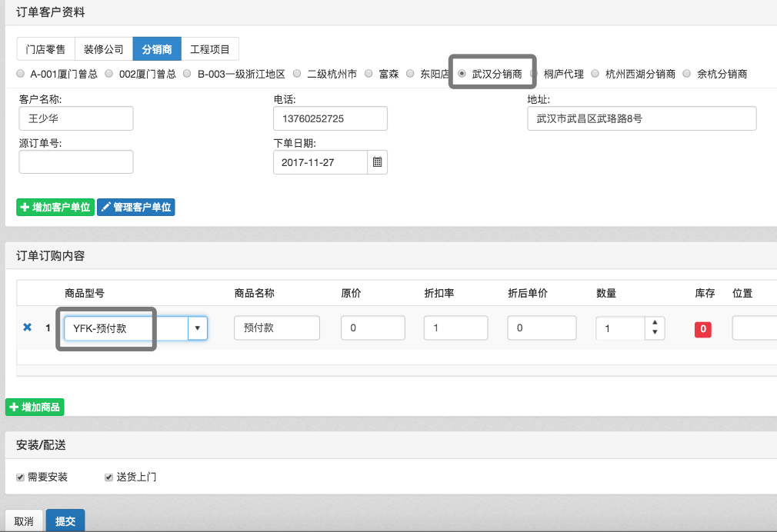The width and height of the screenshot is (777, 532).
Task: Click 订单订购内容 section heading
Action: [x=51, y=255]
